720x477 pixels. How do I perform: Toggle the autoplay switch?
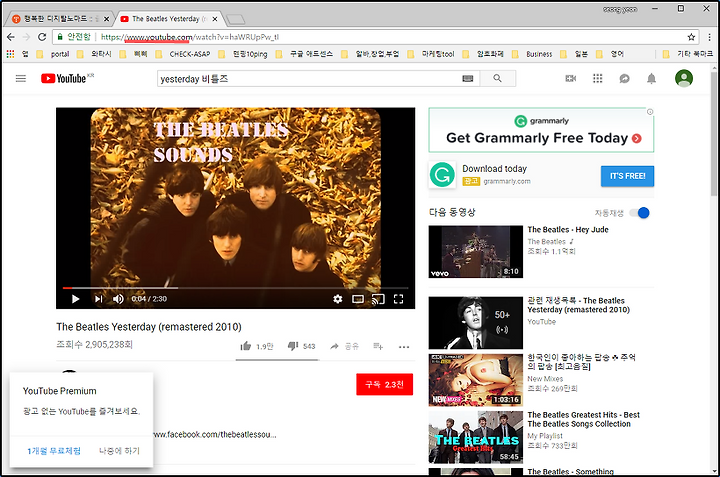(639, 213)
